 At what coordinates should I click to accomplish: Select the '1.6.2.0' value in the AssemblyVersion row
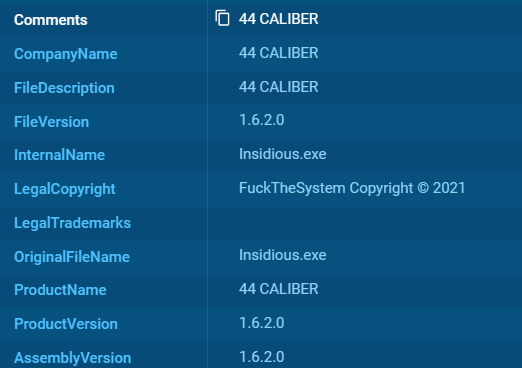click(262, 357)
